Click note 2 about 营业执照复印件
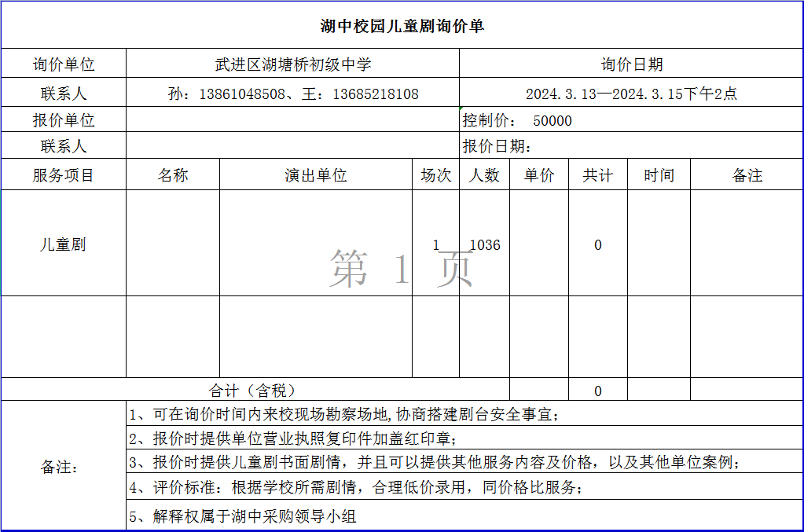The height and width of the screenshot is (532, 804). point(464,437)
